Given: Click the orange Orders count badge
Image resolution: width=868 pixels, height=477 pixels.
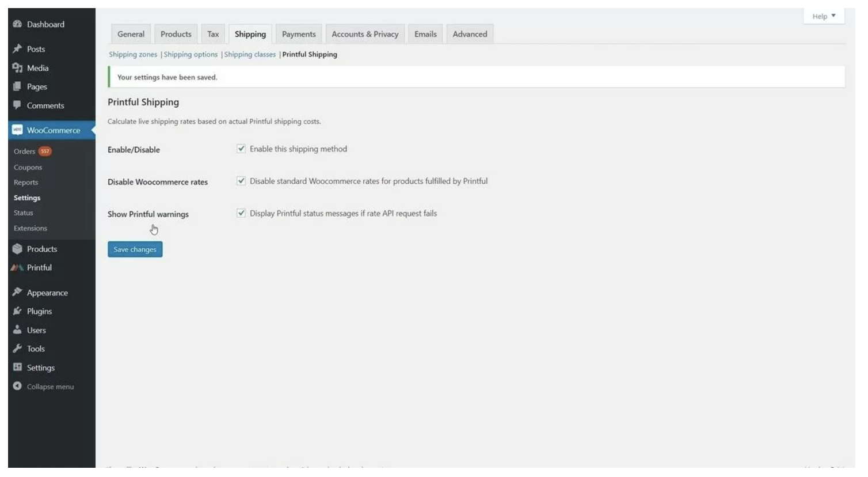Looking at the screenshot, I should coord(45,151).
